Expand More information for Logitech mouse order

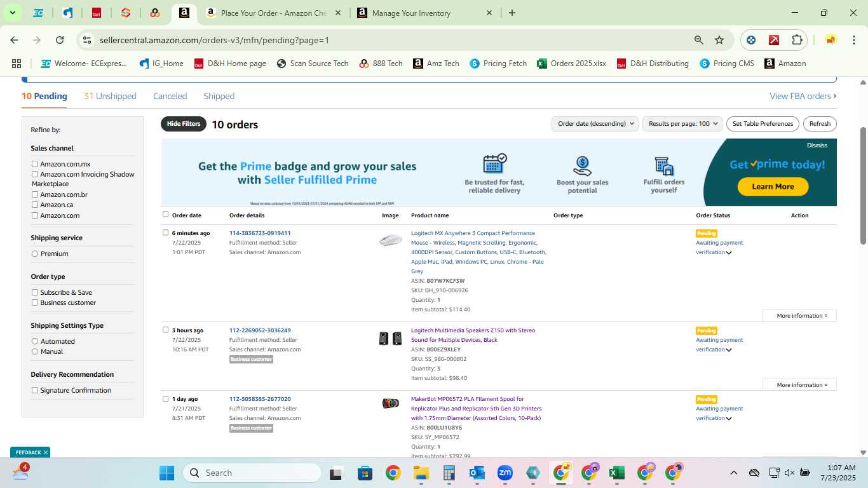click(799, 316)
